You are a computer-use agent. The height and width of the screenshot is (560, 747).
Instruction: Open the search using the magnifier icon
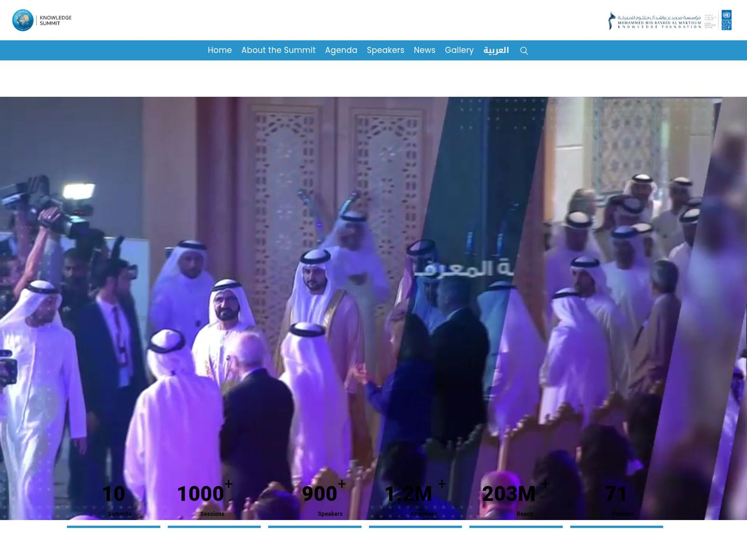click(524, 50)
